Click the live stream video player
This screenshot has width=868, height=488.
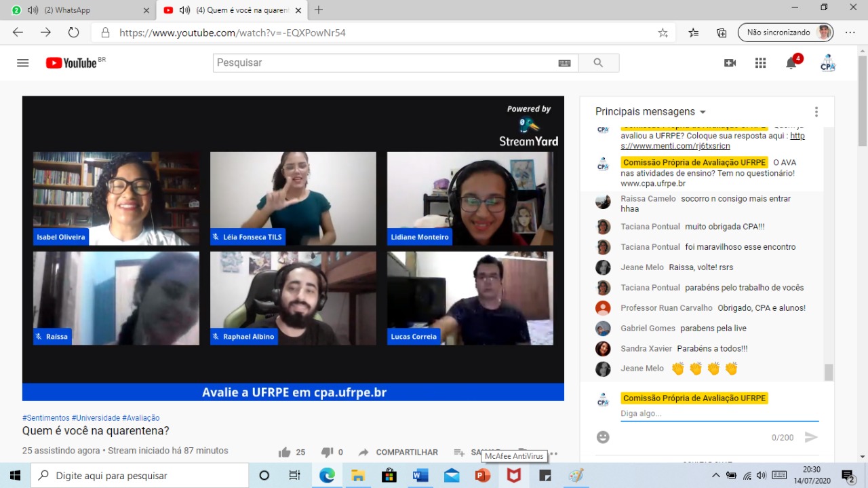click(x=293, y=248)
